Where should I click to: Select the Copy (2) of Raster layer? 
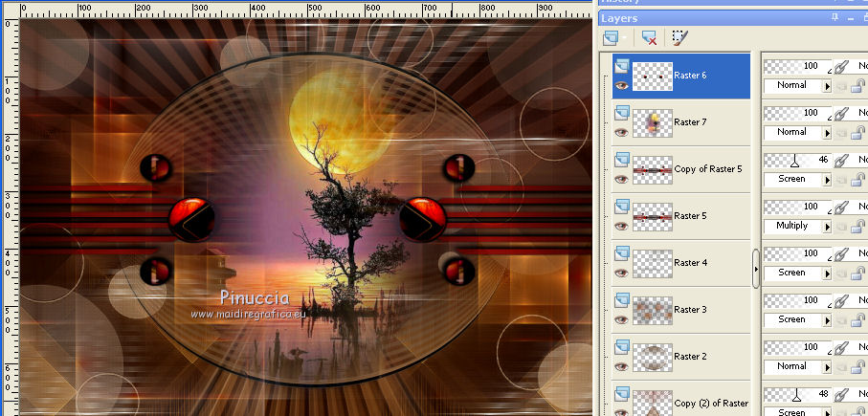click(680, 399)
